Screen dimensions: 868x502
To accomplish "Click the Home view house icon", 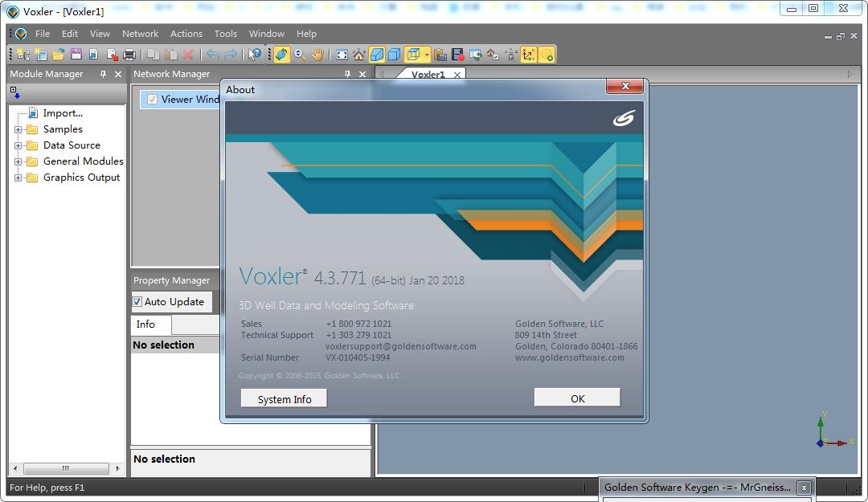I will pyautogui.click(x=359, y=55).
